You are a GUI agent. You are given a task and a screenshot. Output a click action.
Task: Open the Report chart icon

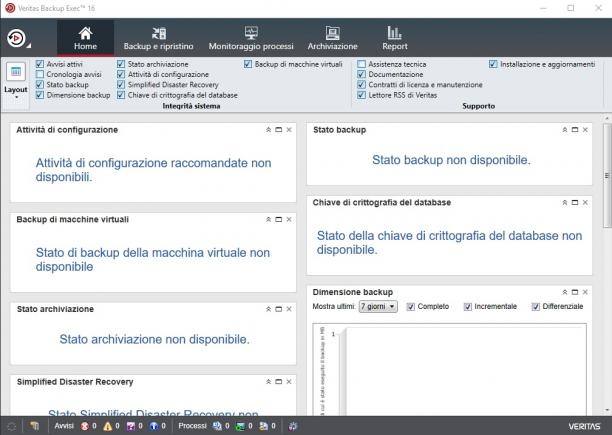coord(395,33)
